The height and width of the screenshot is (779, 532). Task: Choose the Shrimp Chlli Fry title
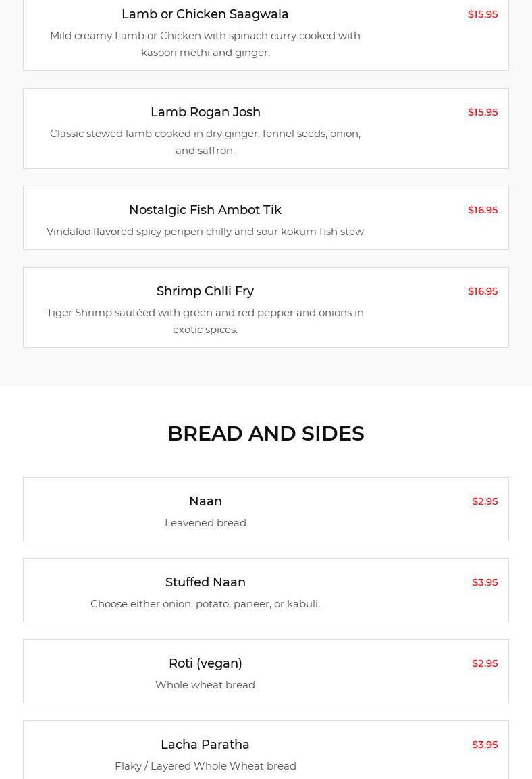pyautogui.click(x=205, y=291)
